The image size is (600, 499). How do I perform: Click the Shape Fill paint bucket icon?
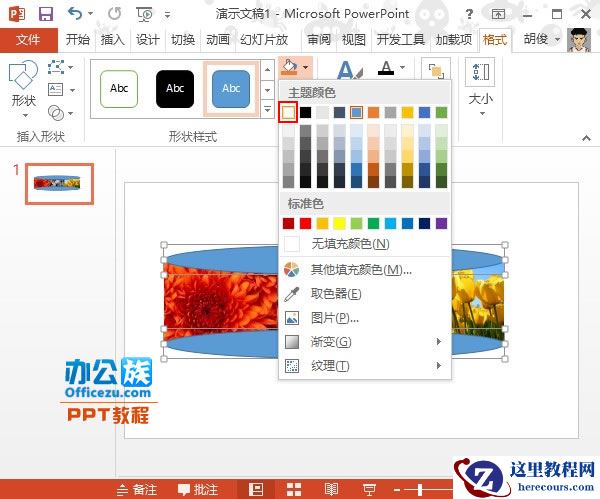(289, 67)
